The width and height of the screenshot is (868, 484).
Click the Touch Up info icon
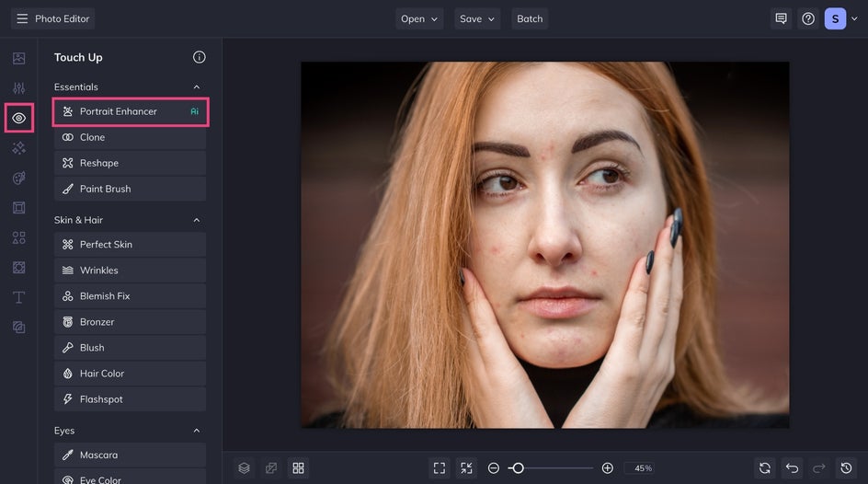[199, 57]
